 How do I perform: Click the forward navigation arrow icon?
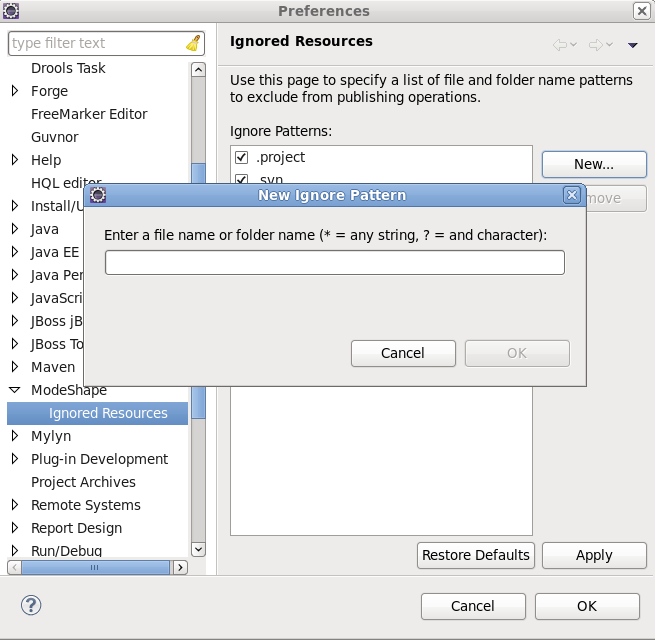pos(596,44)
